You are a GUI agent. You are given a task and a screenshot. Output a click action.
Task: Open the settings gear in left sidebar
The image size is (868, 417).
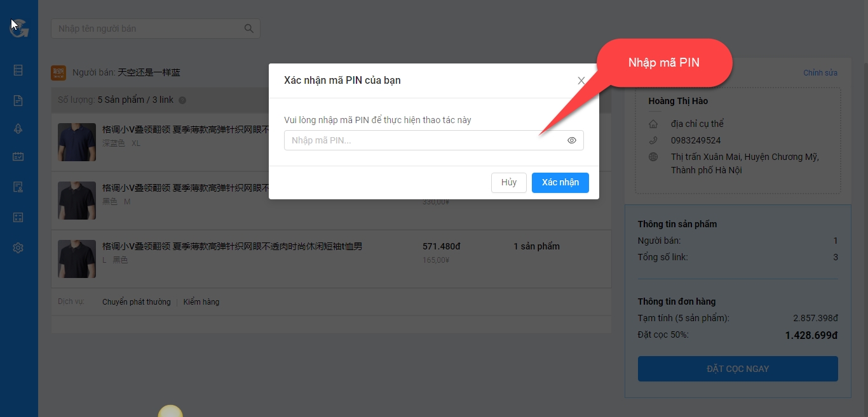tap(18, 248)
